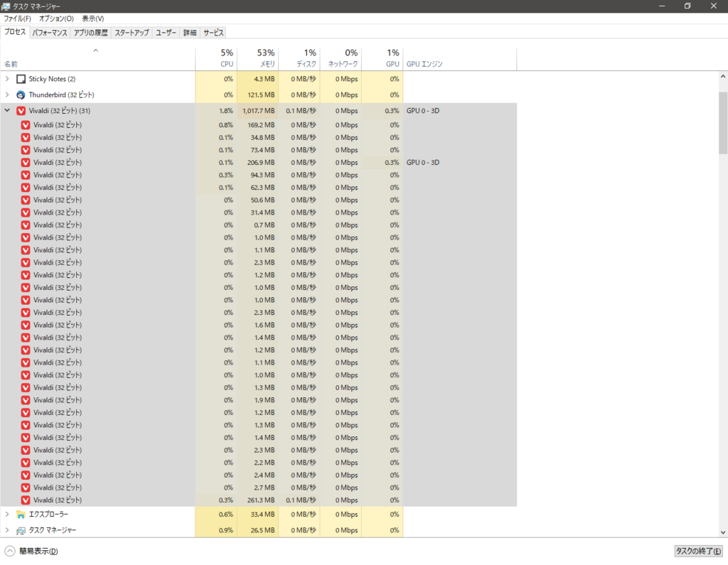The height and width of the screenshot is (565, 728).
Task: Open the オプション(O) menu
Action: 56,18
